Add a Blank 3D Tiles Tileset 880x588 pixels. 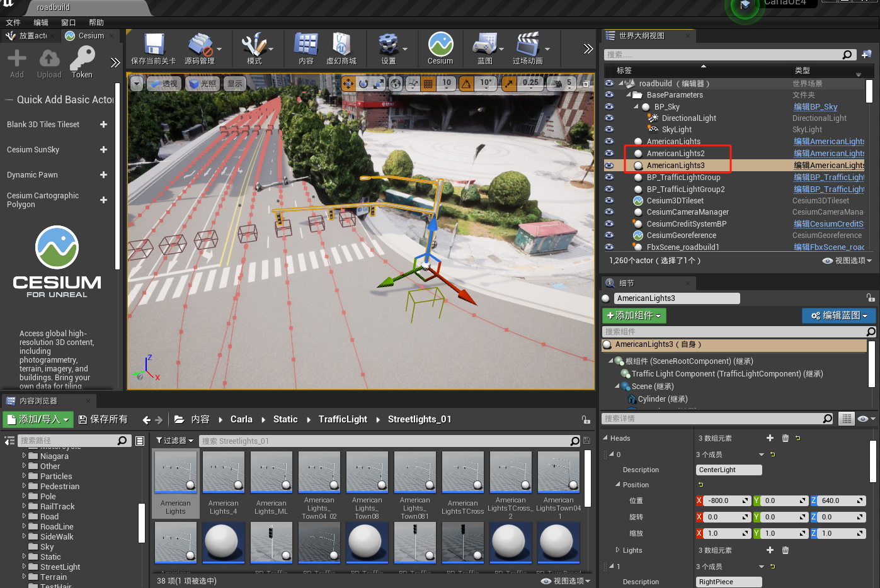103,125
